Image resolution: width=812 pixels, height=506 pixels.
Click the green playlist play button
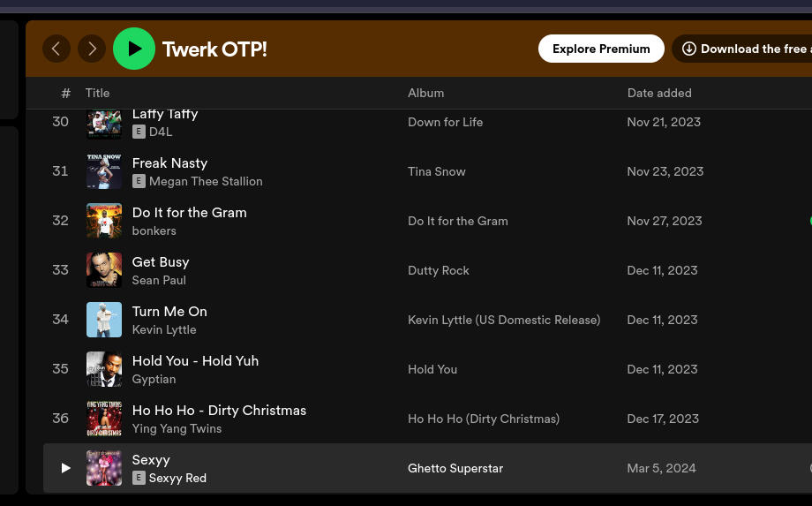[x=134, y=49]
